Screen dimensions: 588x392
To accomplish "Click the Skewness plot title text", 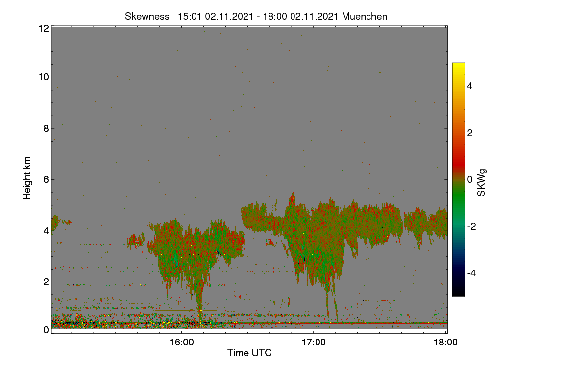I will pos(256,16).
